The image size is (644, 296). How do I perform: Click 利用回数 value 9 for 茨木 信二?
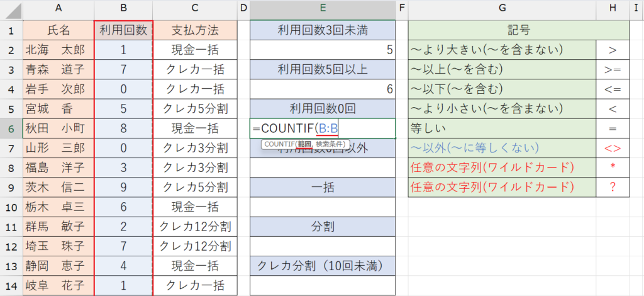(123, 188)
